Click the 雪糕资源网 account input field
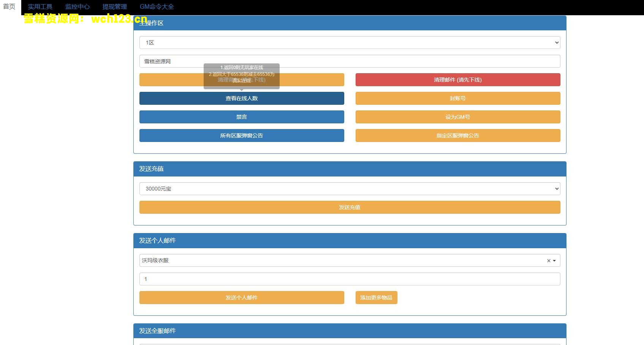 (x=349, y=61)
